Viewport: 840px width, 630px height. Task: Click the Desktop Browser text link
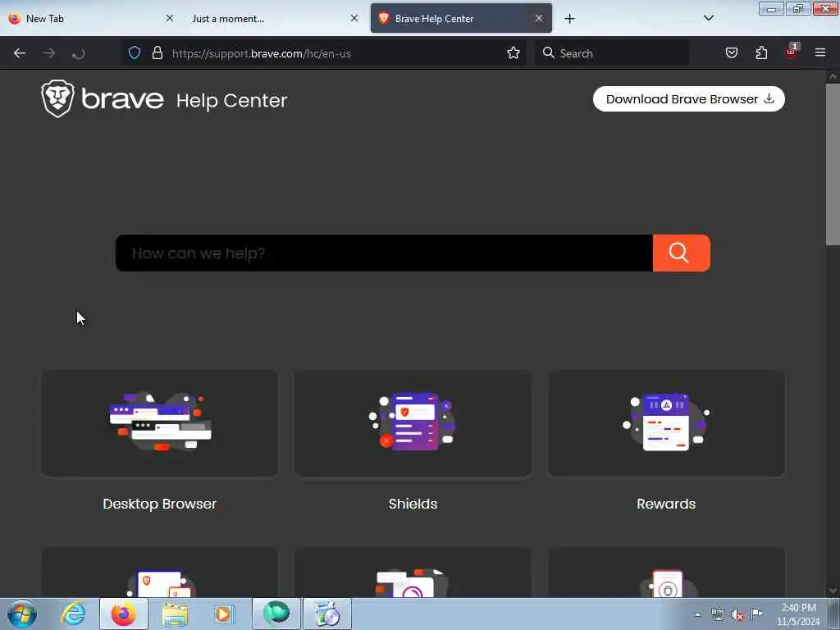pyautogui.click(x=160, y=504)
